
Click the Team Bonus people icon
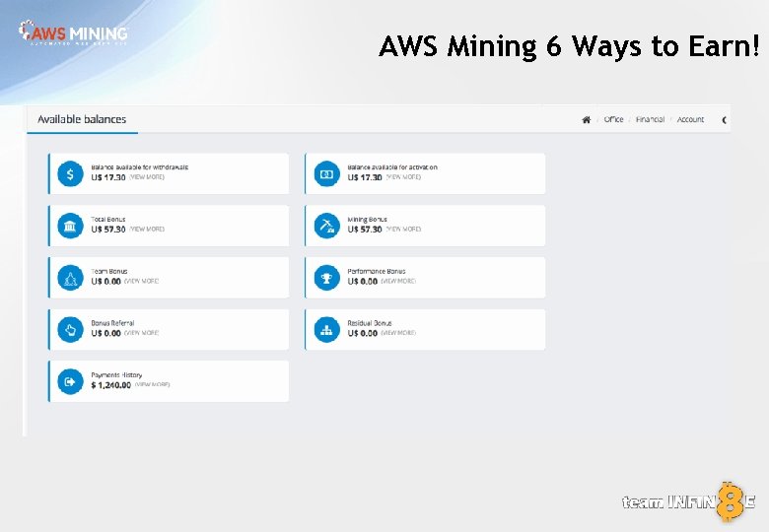pos(70,278)
